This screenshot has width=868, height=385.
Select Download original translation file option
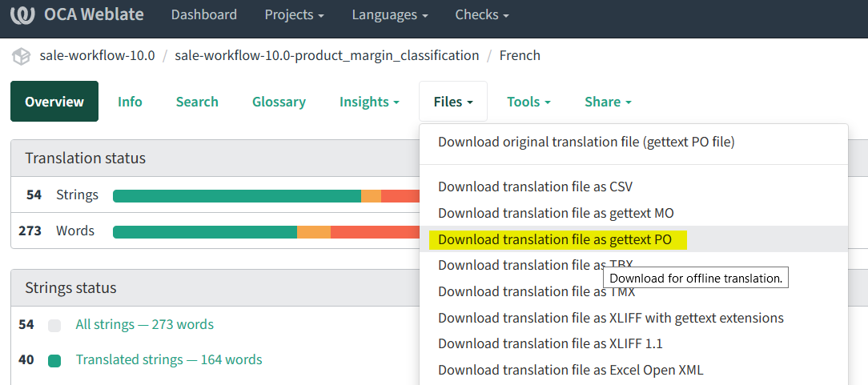click(x=585, y=142)
